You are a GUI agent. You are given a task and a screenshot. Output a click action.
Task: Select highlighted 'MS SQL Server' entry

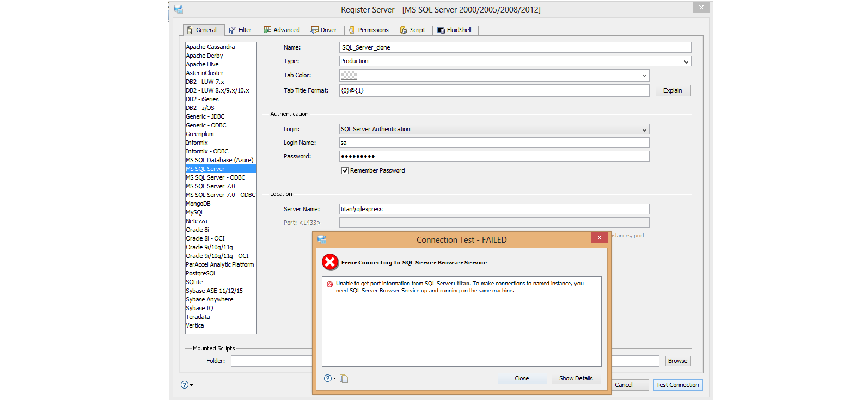(x=221, y=169)
